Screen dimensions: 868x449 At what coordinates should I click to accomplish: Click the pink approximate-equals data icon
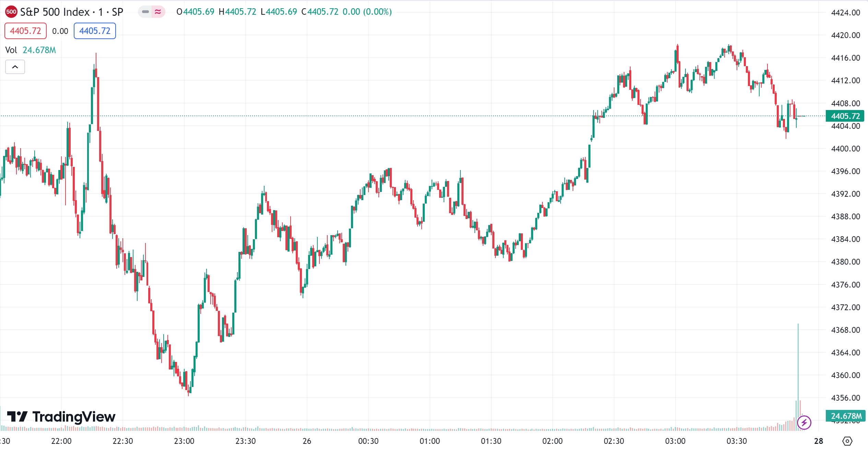(x=158, y=12)
